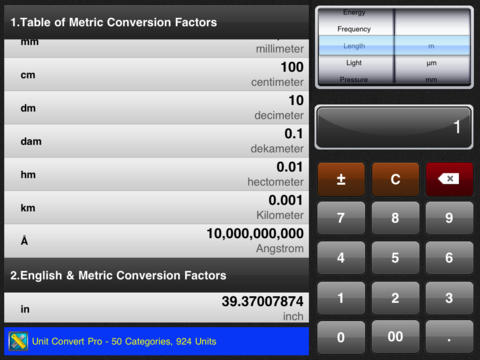Tap digit 6 on keypad
Image resolution: width=480 pixels, height=360 pixels.
pos(449,258)
